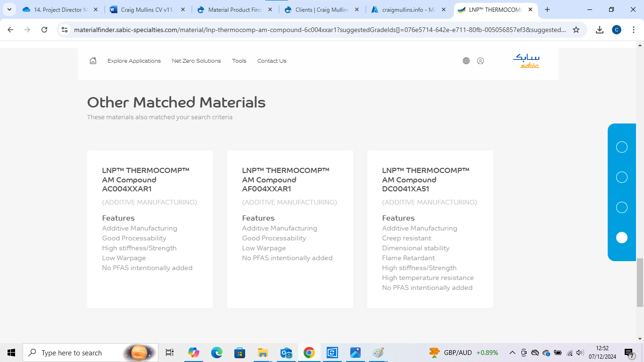This screenshot has width=644, height=362.
Task: Launch Copilot from the taskbar
Action: pos(194,353)
